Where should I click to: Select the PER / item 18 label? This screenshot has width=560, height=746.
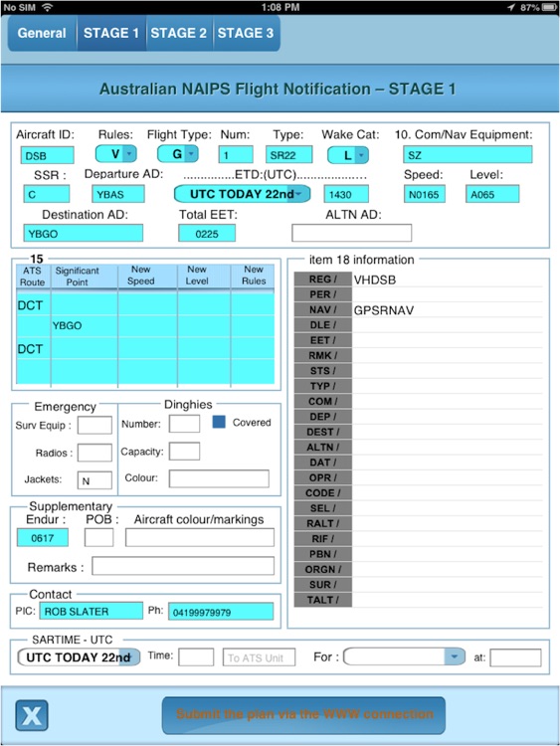(x=323, y=294)
